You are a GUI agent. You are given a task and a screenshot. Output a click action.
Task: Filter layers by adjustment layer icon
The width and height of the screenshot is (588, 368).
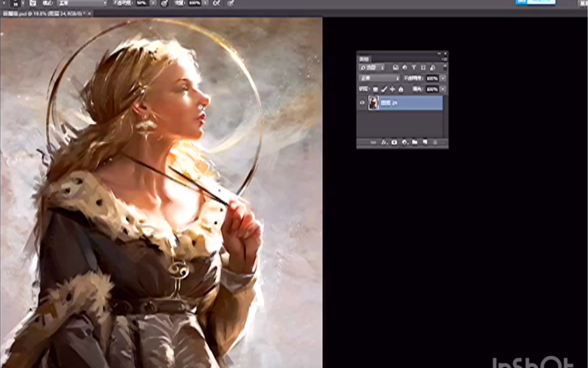[405, 67]
